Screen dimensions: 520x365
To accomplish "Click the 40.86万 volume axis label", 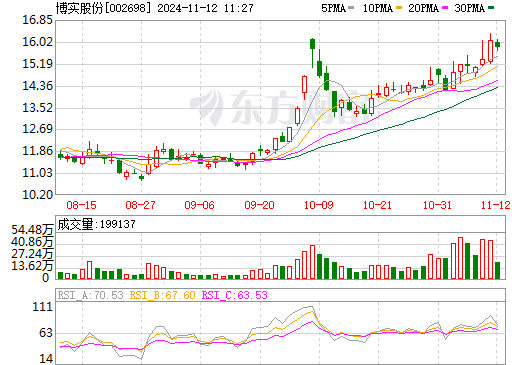I will pos(32,242).
